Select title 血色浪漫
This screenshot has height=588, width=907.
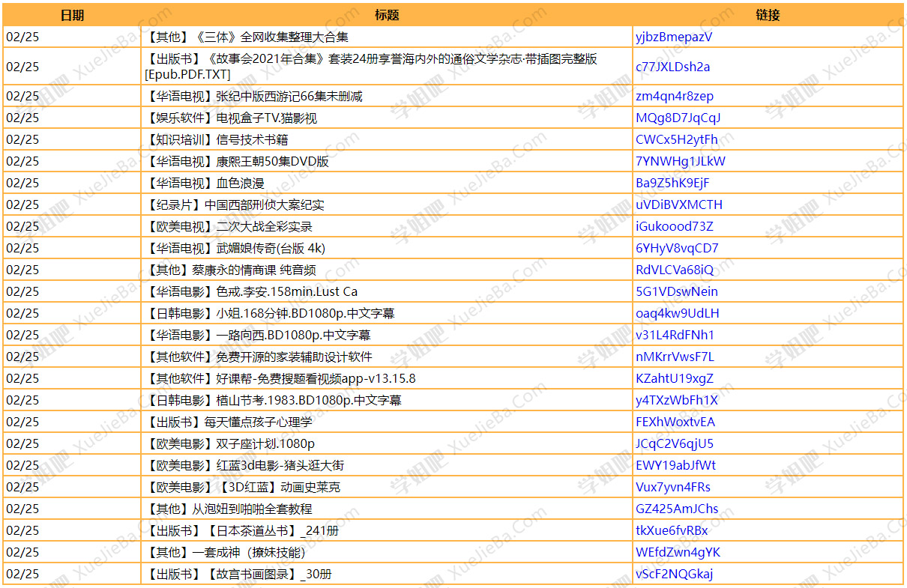[x=241, y=183]
